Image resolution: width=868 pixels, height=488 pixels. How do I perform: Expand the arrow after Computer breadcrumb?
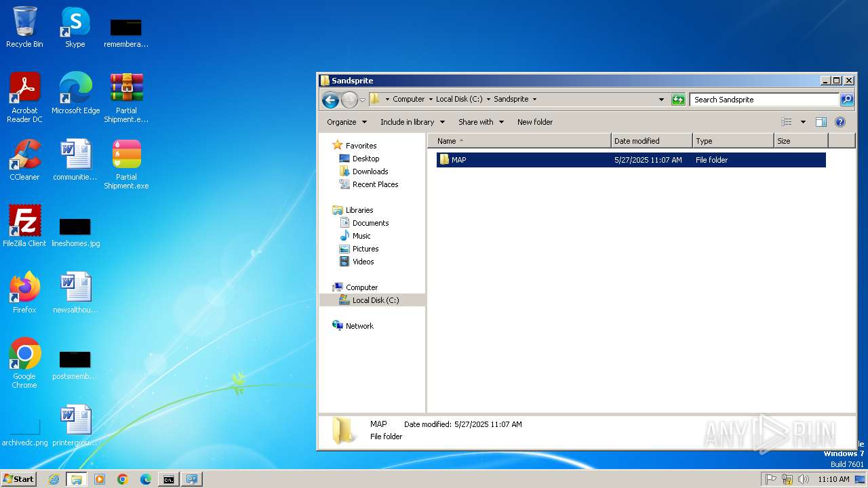(430, 99)
